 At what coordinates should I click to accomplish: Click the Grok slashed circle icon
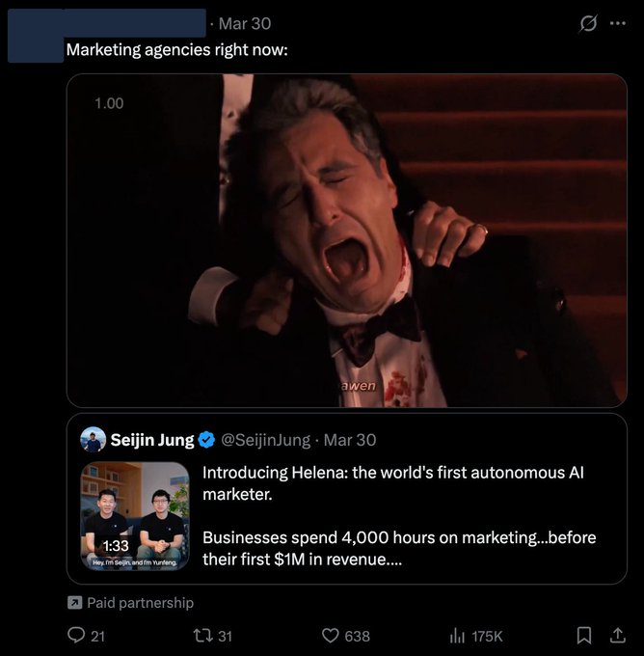pos(587,23)
